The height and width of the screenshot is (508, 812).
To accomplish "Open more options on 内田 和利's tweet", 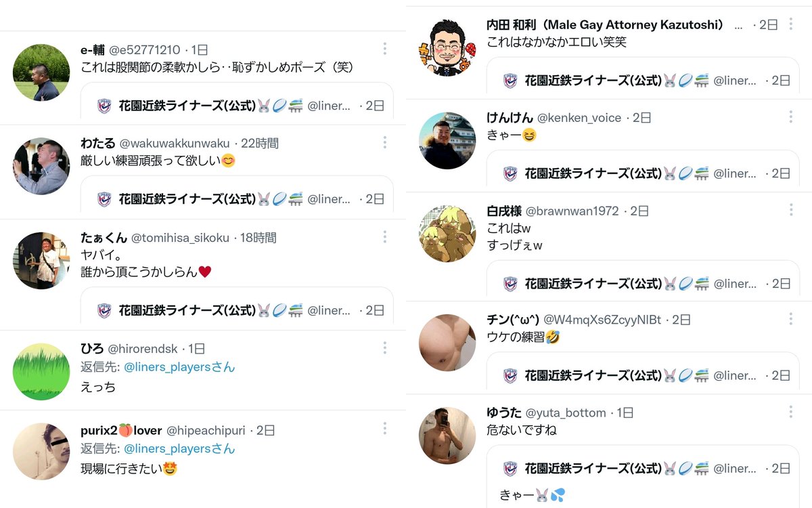I will point(790,24).
